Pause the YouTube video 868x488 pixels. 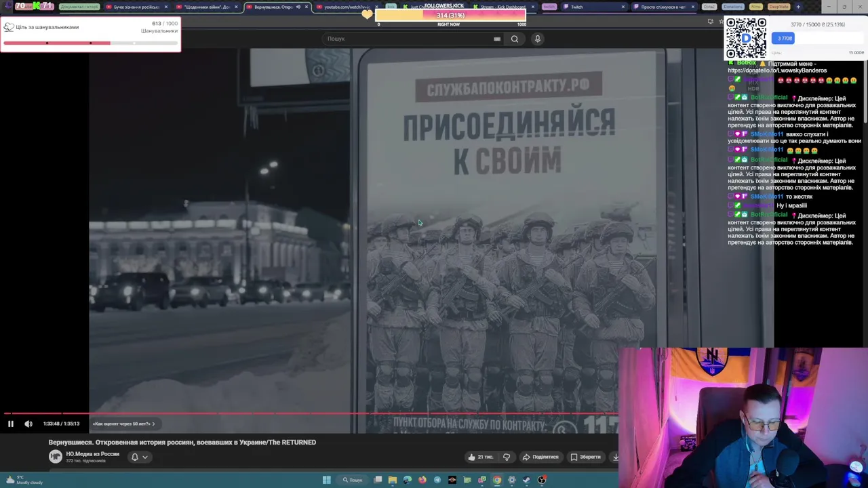pos(11,424)
